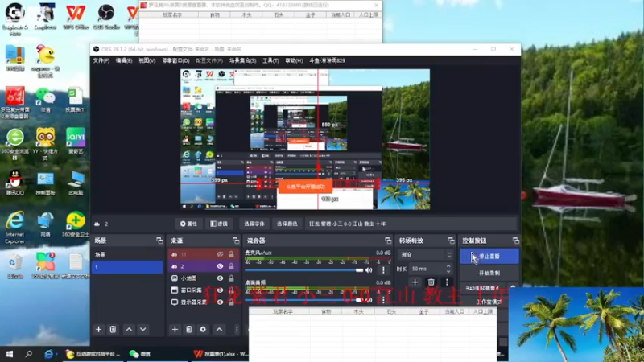Add a new source with the plus icon

pos(175,329)
